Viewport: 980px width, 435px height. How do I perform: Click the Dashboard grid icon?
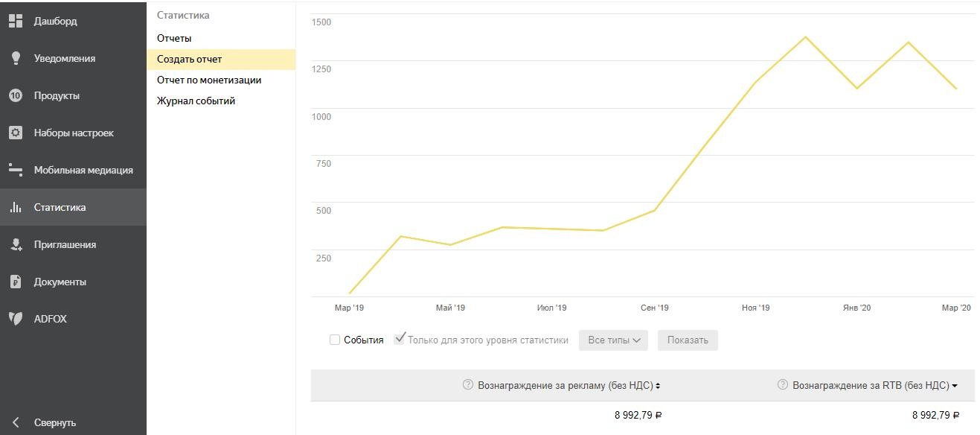coord(16,21)
